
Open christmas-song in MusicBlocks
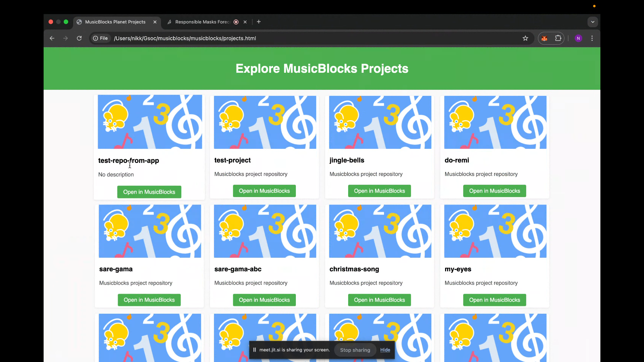pos(379,300)
